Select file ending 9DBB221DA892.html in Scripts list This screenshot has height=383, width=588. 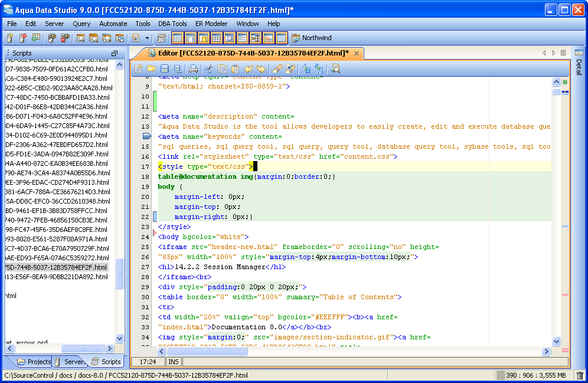(x=56, y=277)
